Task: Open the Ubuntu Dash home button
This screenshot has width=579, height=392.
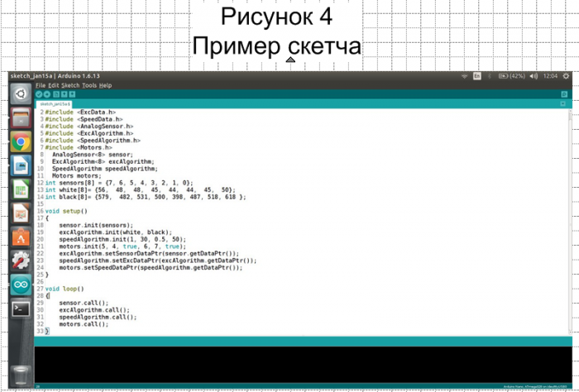Action: tap(21, 94)
